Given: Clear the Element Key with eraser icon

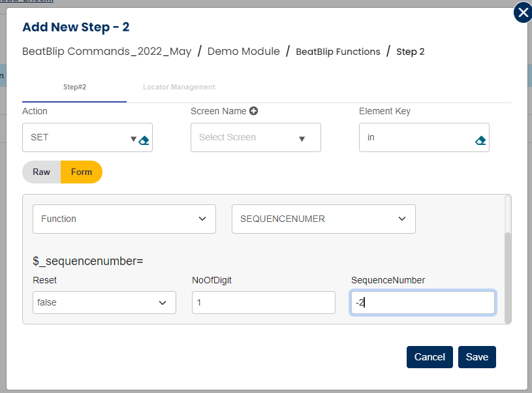Looking at the screenshot, I should pyautogui.click(x=480, y=140).
